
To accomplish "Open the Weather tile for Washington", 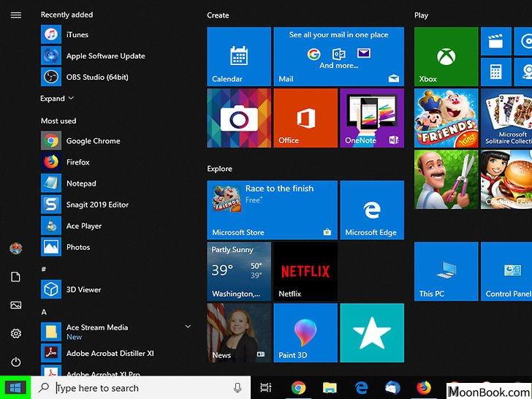I will point(239,271).
